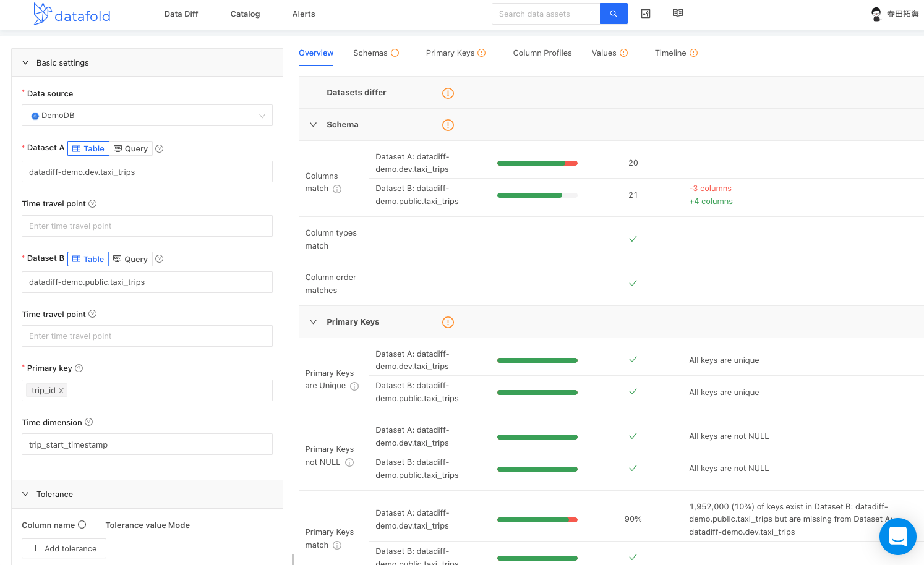Switch to the Column Profiles tab
The image size is (924, 565).
[x=542, y=53]
